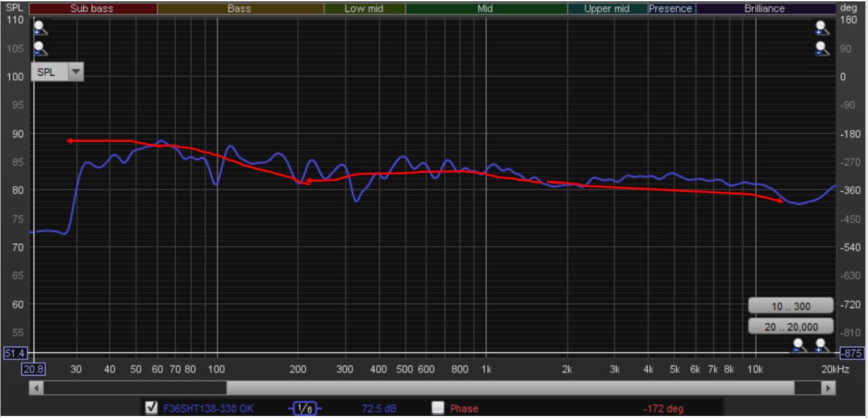Select the Sub bass frequency band
Image resolution: width=868 pixels, height=418 pixels.
(93, 9)
